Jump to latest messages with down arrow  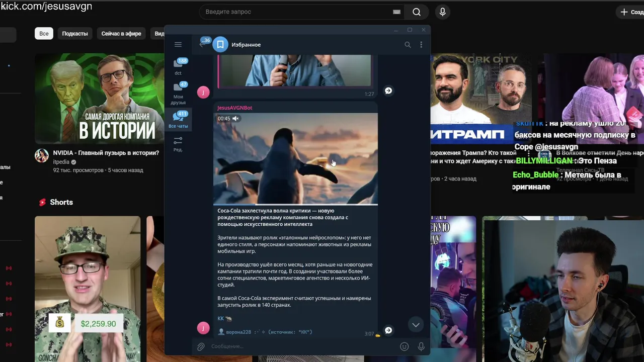click(x=416, y=325)
